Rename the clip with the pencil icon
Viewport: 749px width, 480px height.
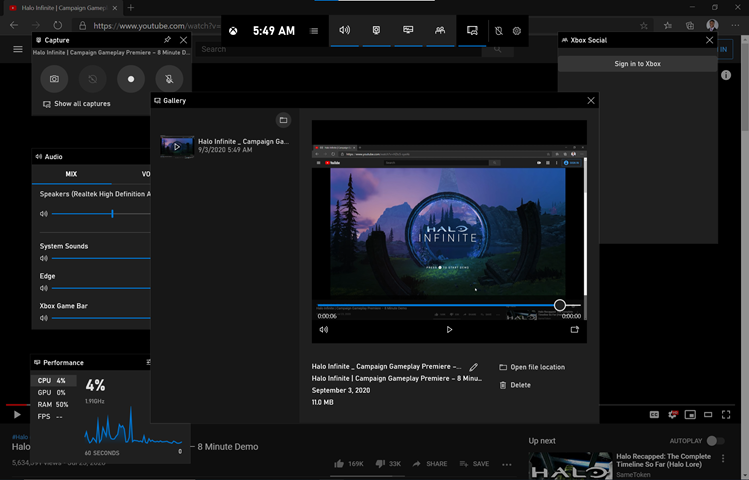click(474, 367)
